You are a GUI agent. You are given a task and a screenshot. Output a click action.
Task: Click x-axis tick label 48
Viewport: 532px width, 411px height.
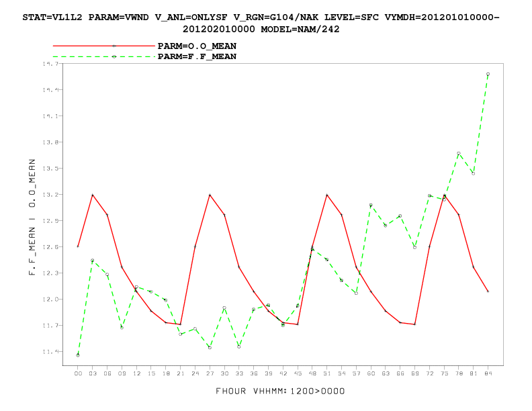(312, 373)
